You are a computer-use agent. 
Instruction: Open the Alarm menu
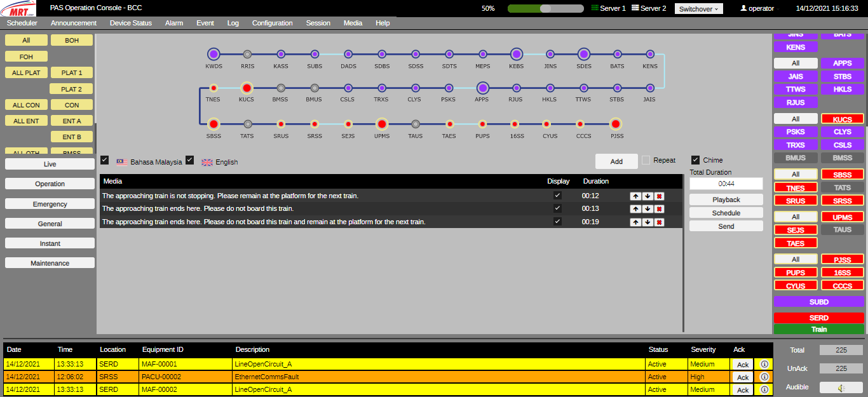pos(173,23)
